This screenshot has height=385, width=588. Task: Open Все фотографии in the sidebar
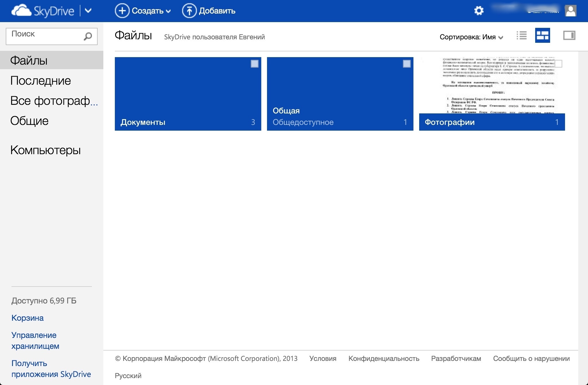(54, 101)
